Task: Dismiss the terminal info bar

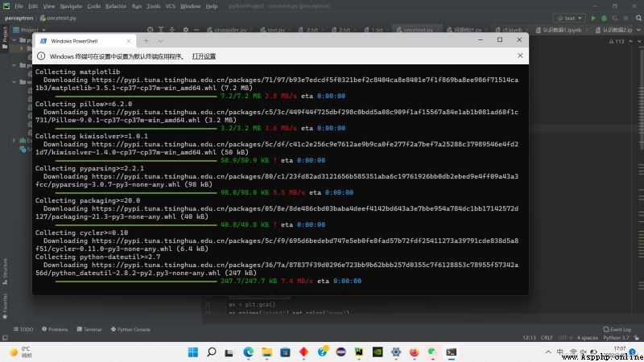Action: click(520, 56)
